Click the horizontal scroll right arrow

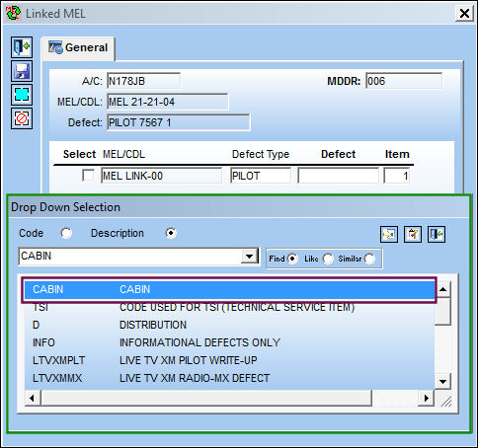[427, 398]
